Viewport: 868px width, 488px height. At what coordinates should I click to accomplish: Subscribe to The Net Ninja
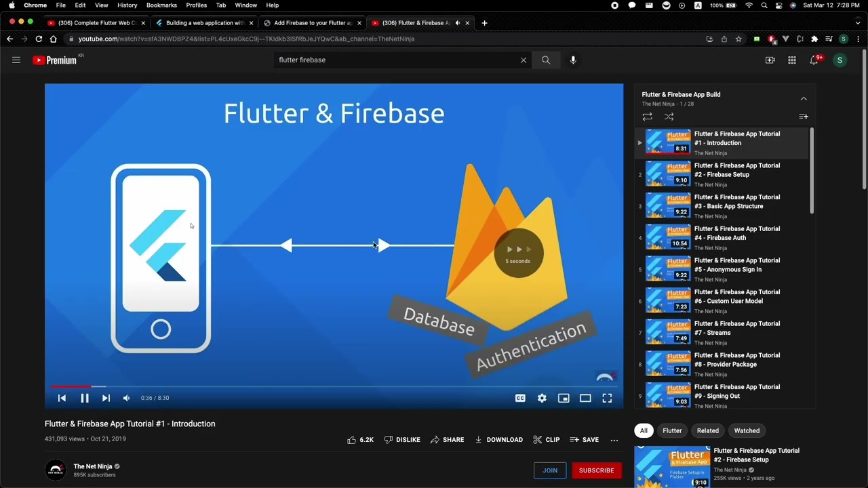pos(597,470)
